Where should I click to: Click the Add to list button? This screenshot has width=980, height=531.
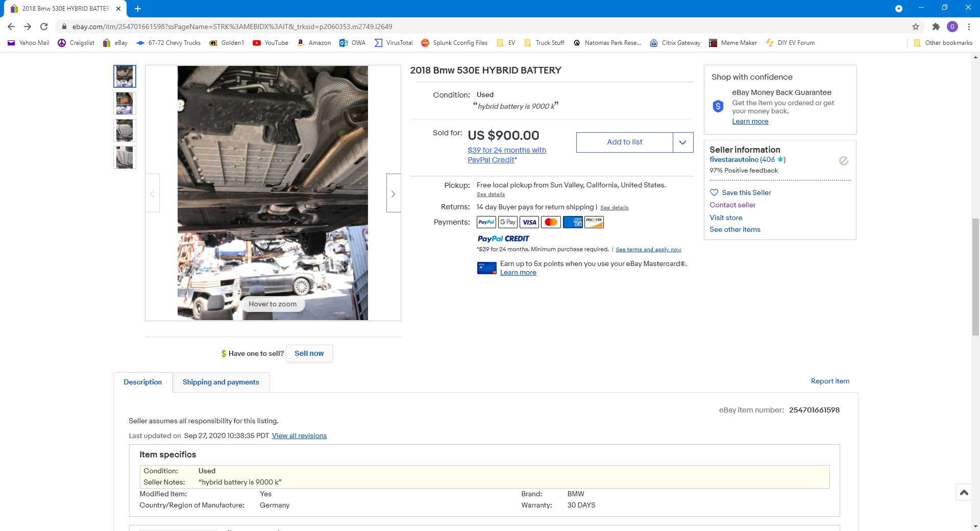coord(624,142)
